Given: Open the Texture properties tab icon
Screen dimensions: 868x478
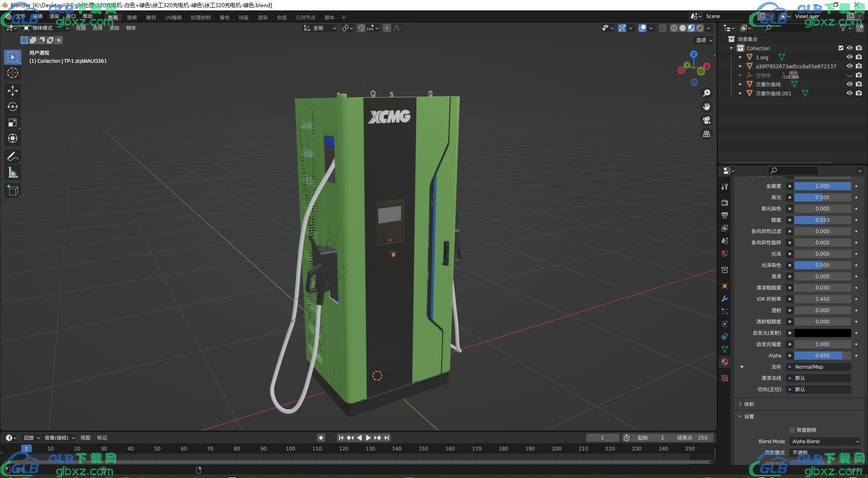Looking at the screenshot, I should [x=725, y=378].
